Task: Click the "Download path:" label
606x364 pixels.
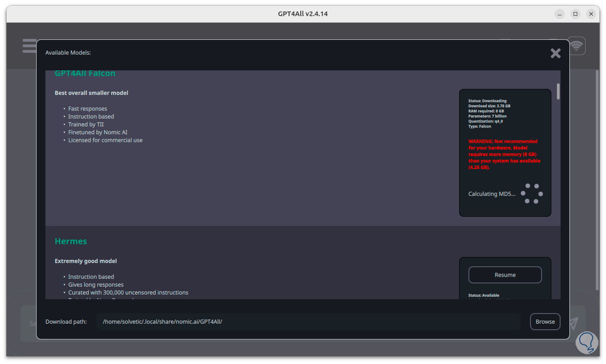Action: coord(66,322)
